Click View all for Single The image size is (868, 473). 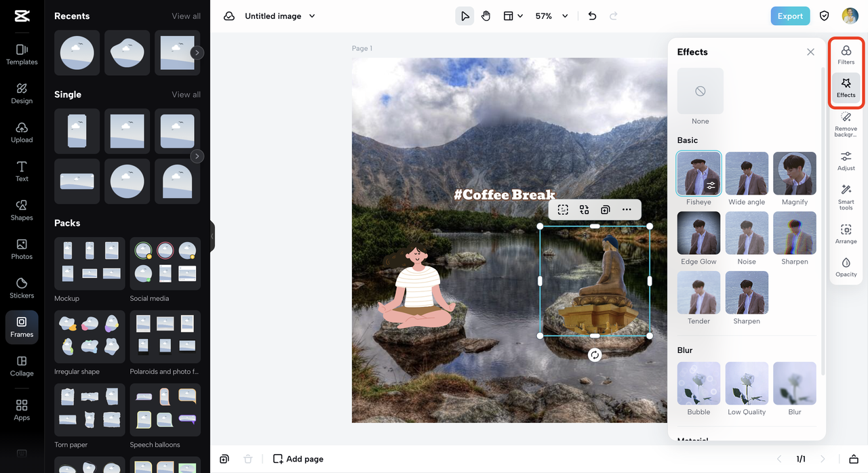click(186, 95)
